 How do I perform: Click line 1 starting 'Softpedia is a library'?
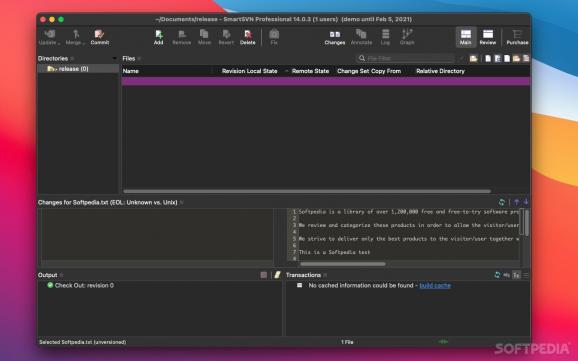click(x=408, y=212)
